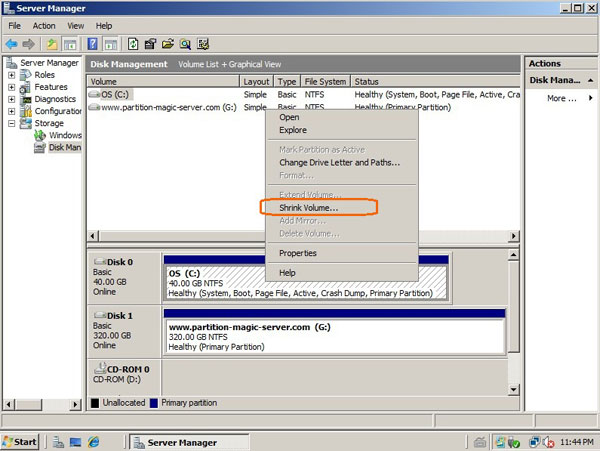Click the Back arrow toolbar icon

click(x=11, y=44)
